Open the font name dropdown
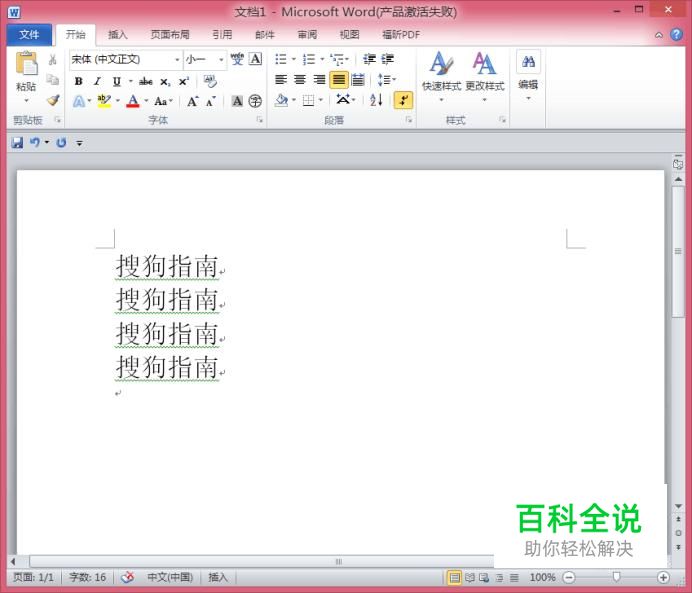 click(177, 59)
